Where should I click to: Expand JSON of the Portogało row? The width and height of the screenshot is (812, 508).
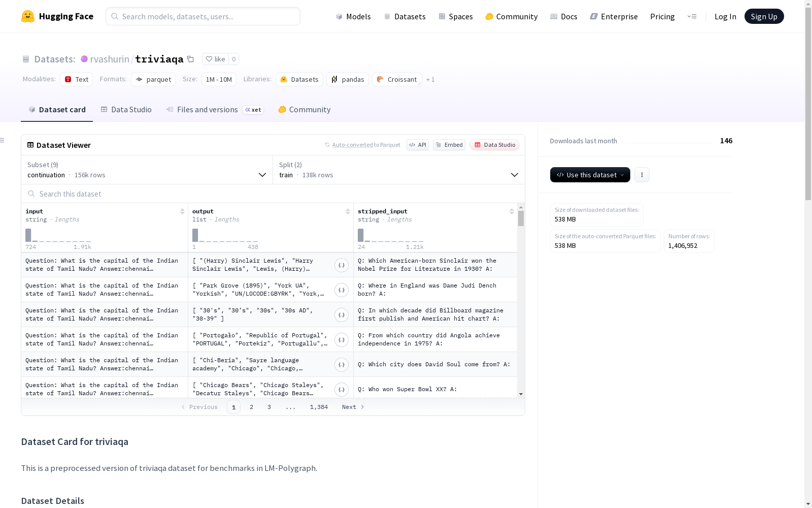[342, 340]
